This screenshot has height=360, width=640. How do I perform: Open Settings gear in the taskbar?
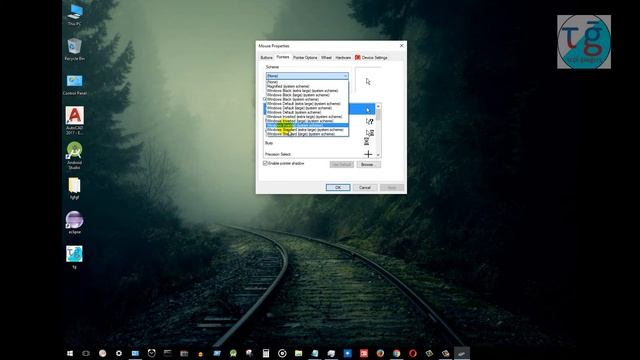tap(119, 353)
